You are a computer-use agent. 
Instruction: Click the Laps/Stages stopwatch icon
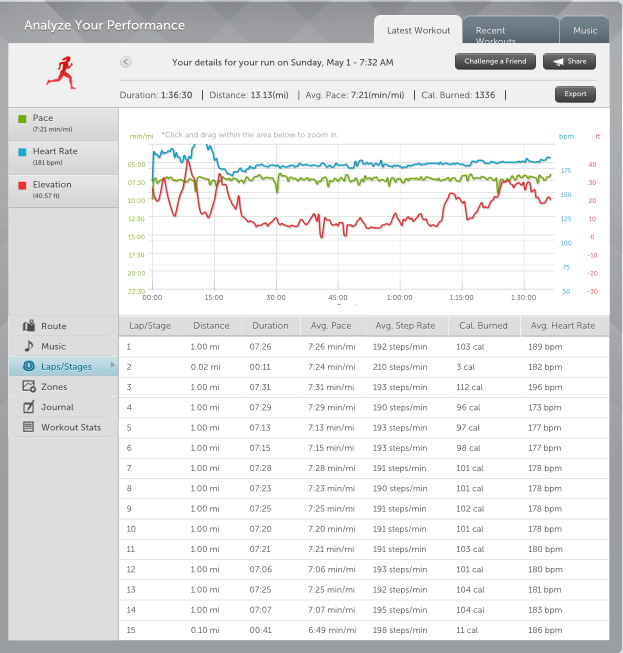[x=29, y=366]
